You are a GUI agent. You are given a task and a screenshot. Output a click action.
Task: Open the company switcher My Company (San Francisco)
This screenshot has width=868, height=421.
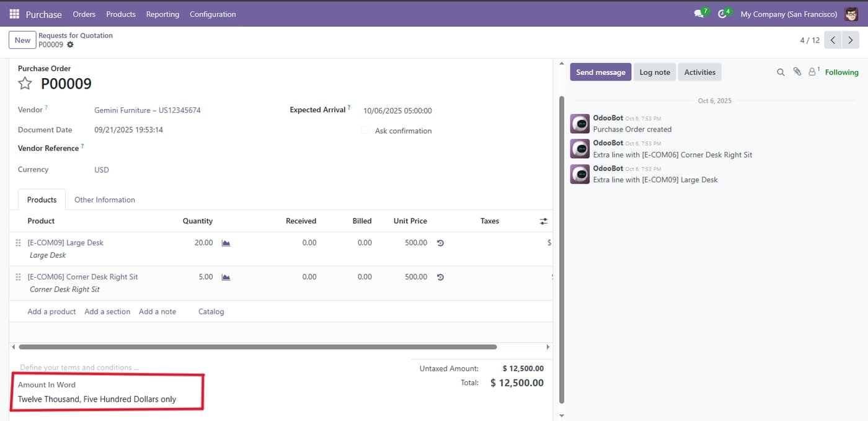point(789,14)
